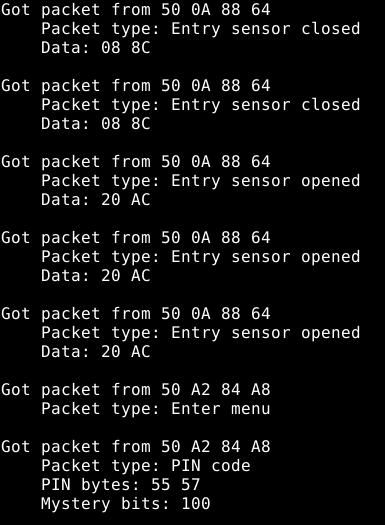Click the "PIN bytes: 55 57" line

tap(121, 485)
